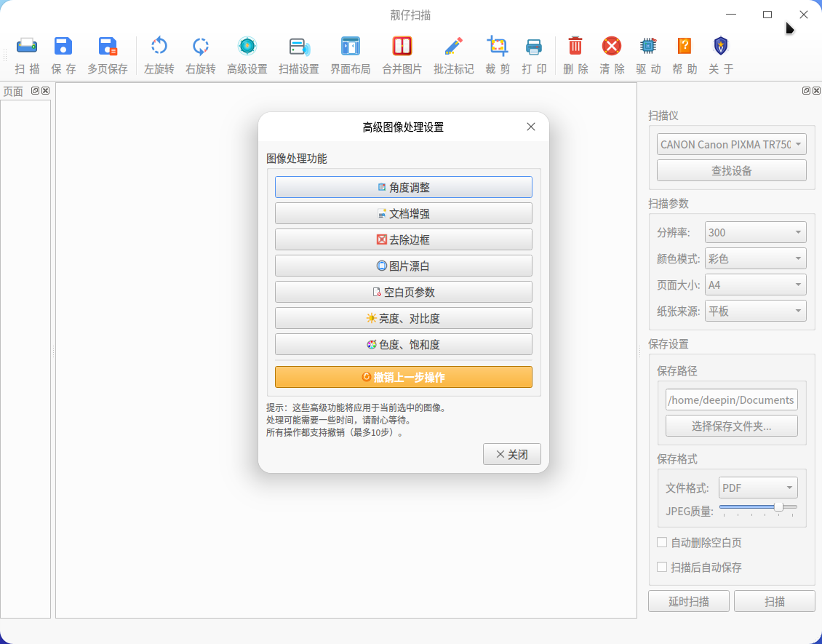Click the 延时扫描 button

click(688, 601)
